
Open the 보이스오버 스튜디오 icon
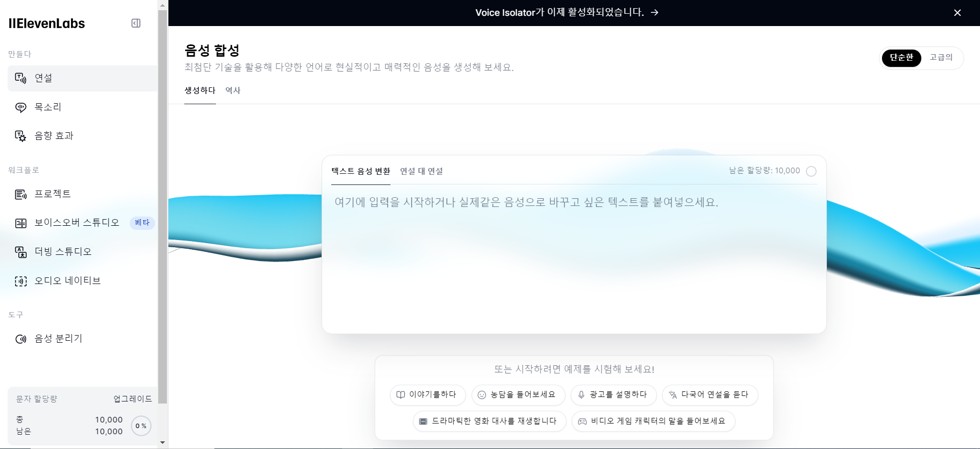[x=20, y=223]
